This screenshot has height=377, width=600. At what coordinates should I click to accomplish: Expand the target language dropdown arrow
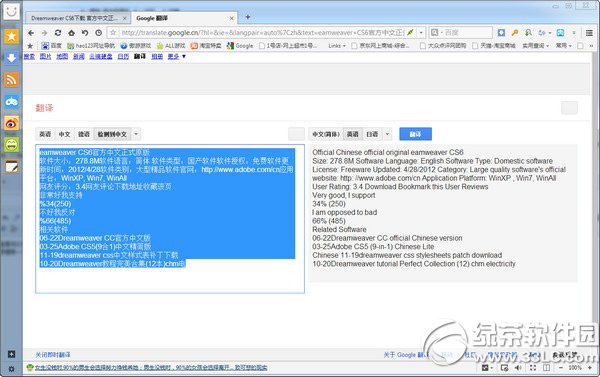point(387,134)
